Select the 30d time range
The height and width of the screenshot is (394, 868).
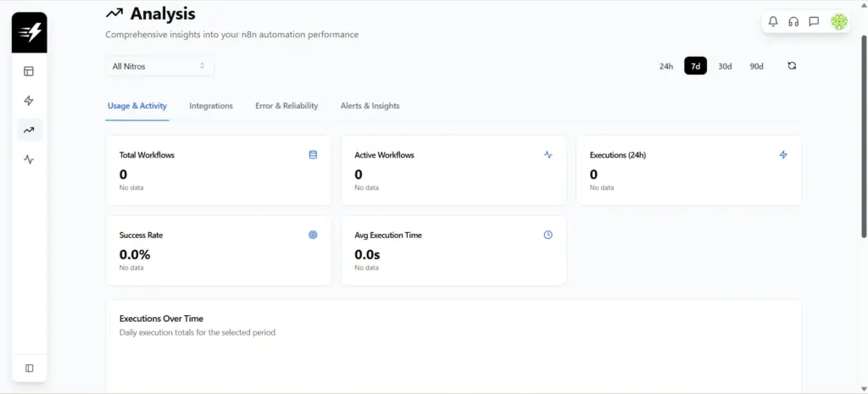pyautogui.click(x=725, y=66)
